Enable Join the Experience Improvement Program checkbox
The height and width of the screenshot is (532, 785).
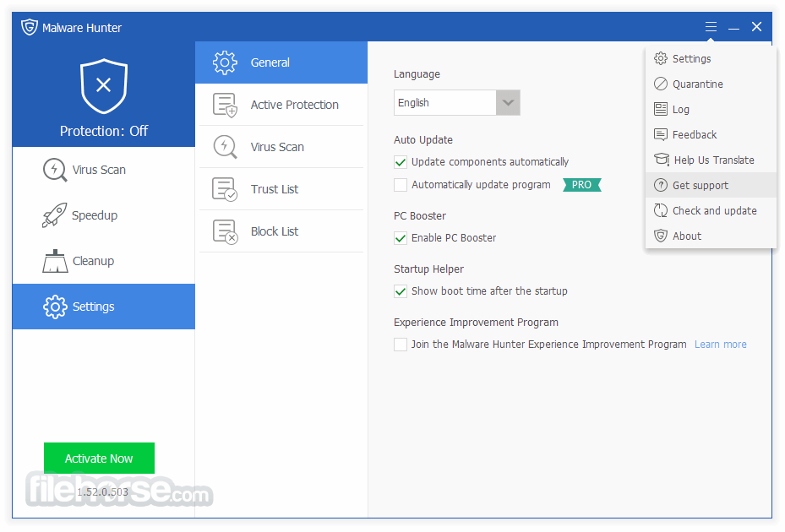point(401,345)
